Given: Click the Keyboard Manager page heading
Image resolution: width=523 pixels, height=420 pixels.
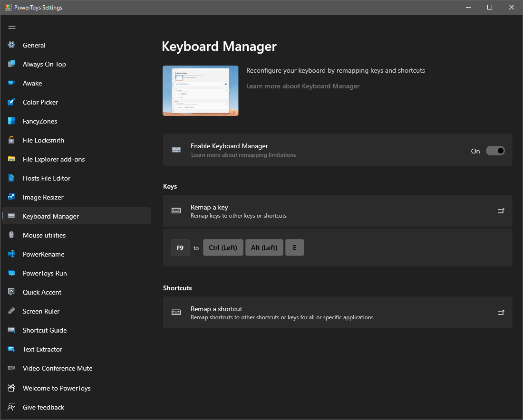Looking at the screenshot, I should (x=219, y=47).
